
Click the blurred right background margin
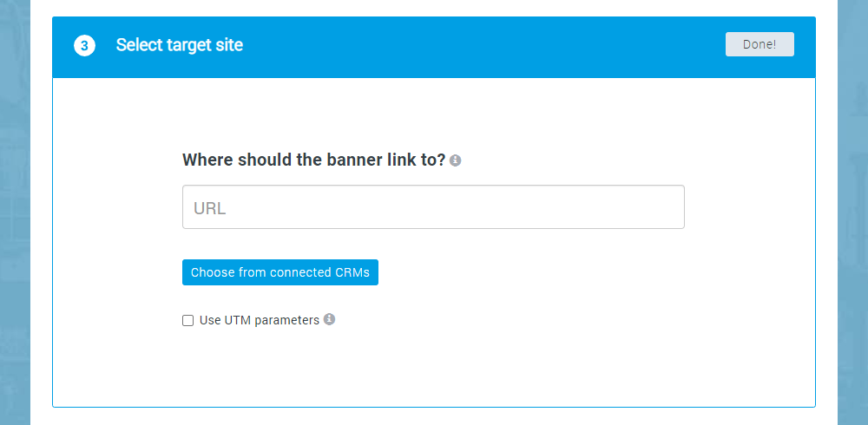point(852,217)
